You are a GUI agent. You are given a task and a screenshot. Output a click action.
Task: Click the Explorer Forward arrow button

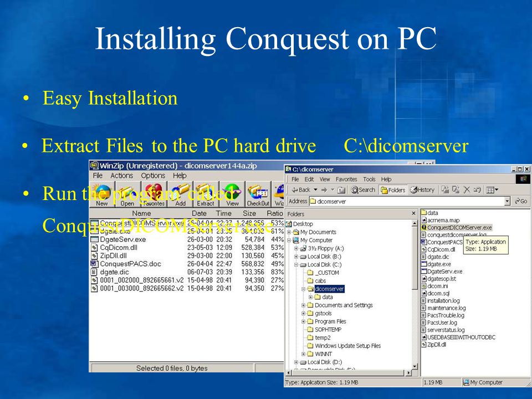(324, 190)
